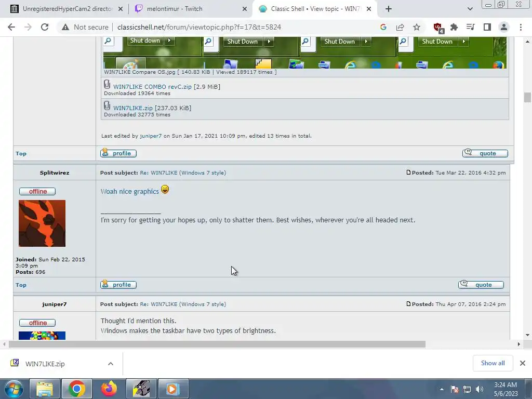This screenshot has width=532, height=399.
Task: Download the WIN7LIKE.zip attachment link
Action: (x=132, y=108)
